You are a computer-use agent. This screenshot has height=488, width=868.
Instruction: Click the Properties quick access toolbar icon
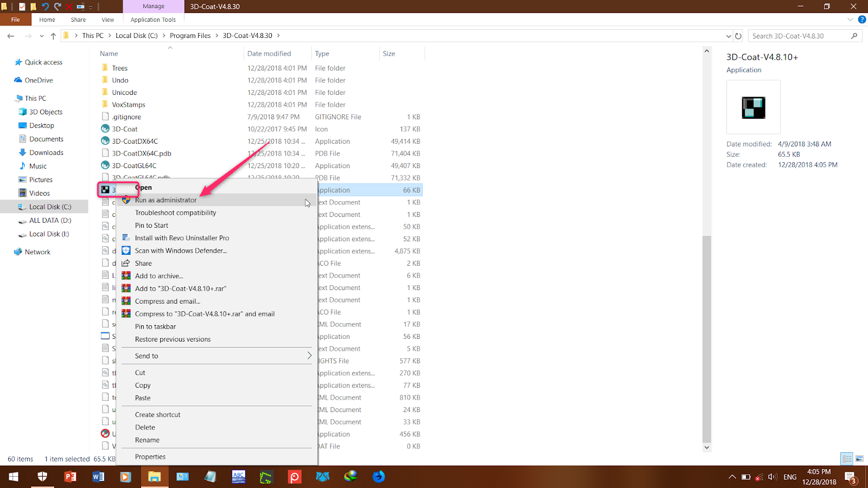(x=22, y=7)
